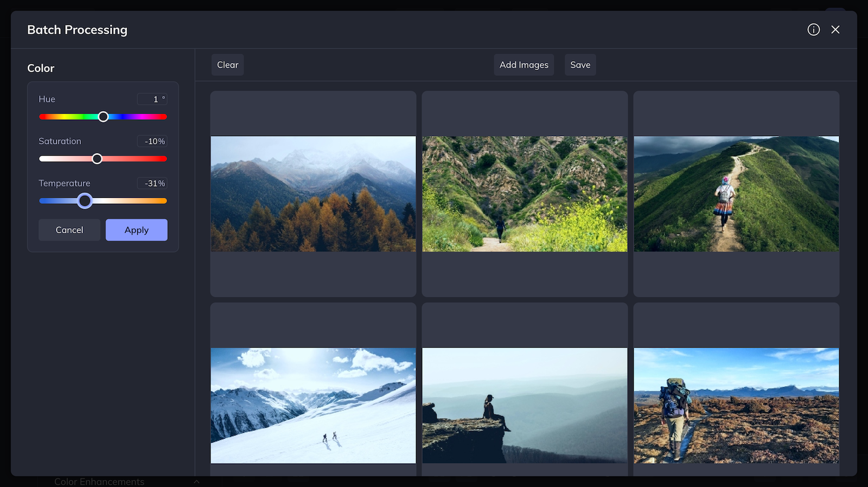Screen dimensions: 868x487
Task: Close the Batch Processing dialog
Action: coord(835,30)
